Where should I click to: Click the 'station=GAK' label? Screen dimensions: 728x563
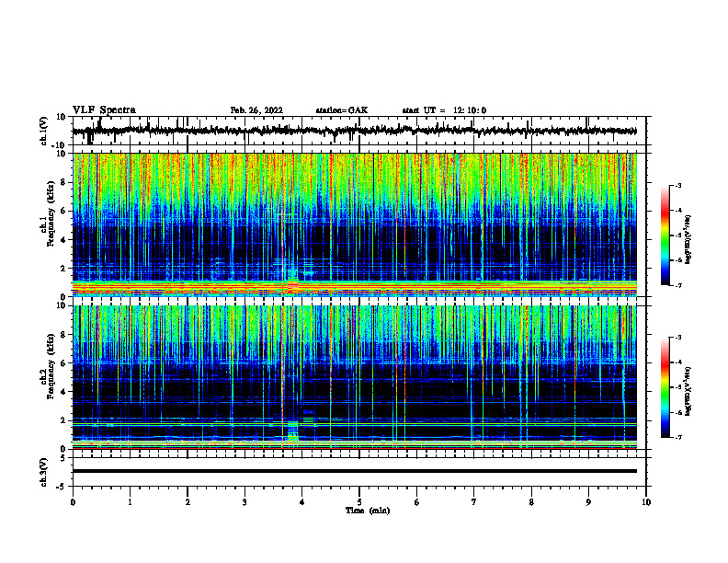tap(342, 110)
